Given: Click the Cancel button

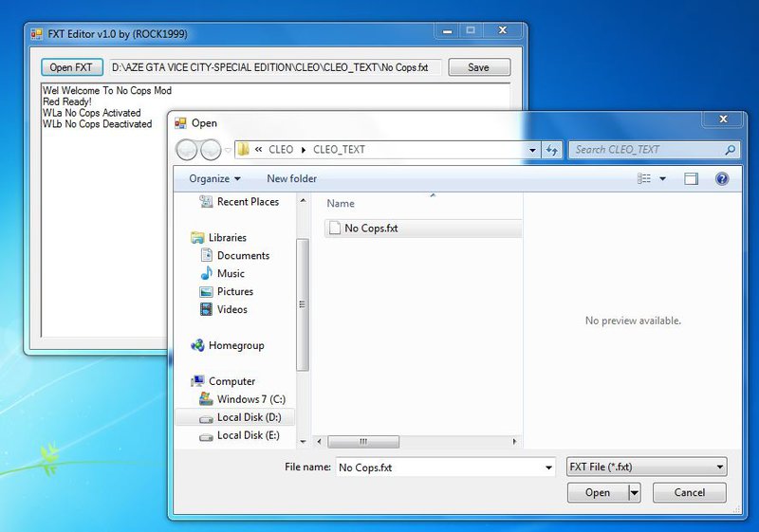Looking at the screenshot, I should (x=690, y=492).
